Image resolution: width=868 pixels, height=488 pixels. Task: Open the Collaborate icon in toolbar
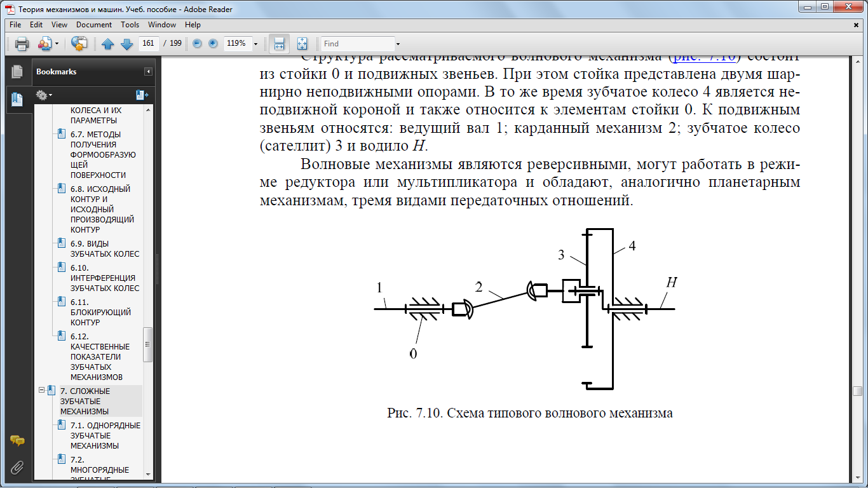[x=45, y=44]
